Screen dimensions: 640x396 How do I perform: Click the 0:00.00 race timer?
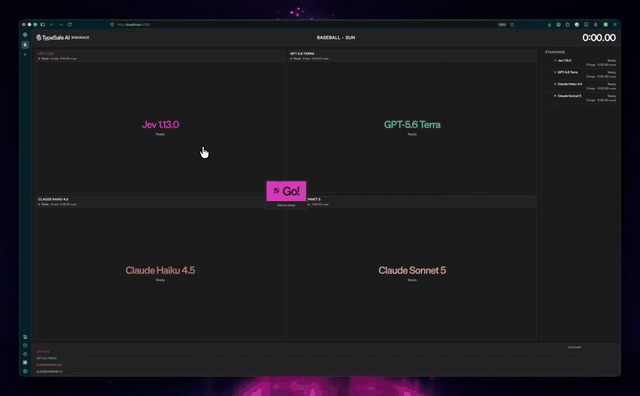(599, 38)
